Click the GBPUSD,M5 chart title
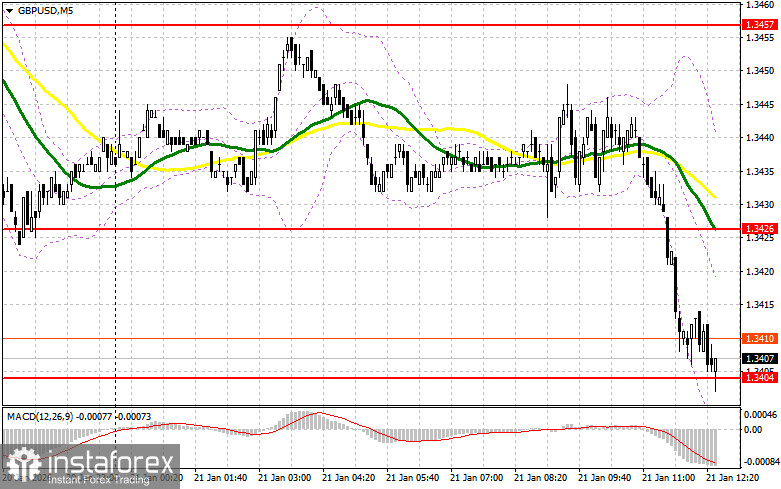The image size is (781, 489). [45, 10]
